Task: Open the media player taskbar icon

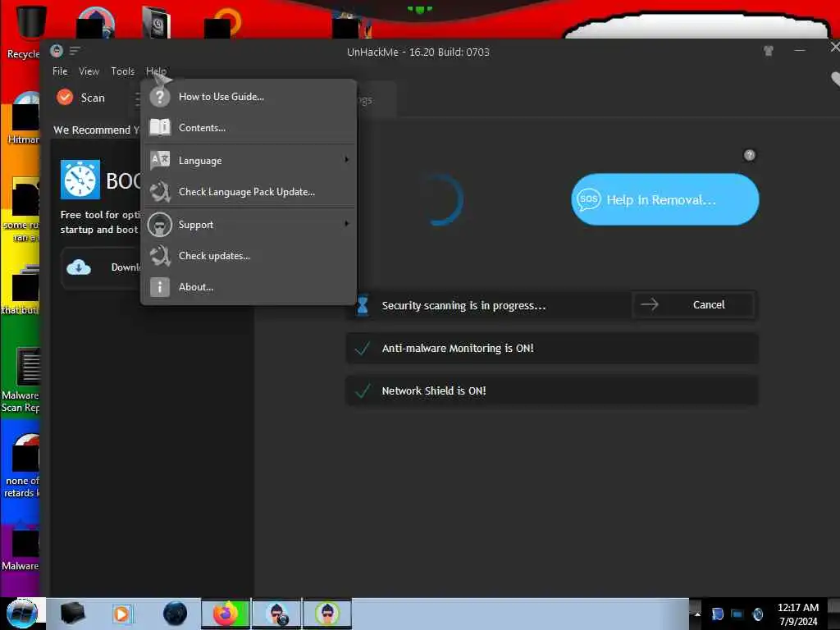Action: coord(121,614)
